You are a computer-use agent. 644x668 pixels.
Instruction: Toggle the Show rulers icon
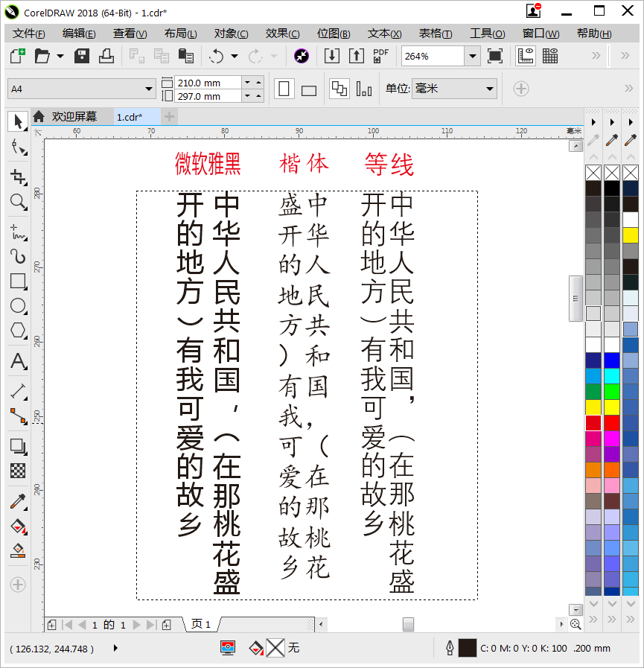(525, 56)
